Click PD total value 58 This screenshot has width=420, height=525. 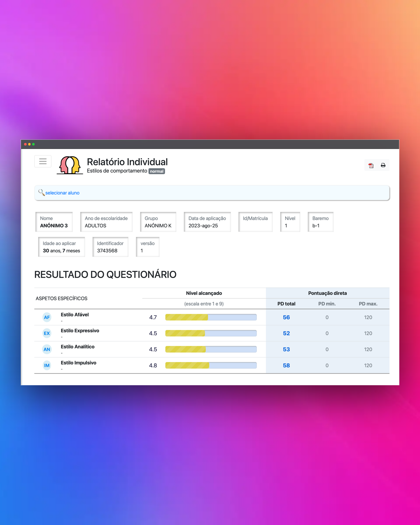[286, 366]
